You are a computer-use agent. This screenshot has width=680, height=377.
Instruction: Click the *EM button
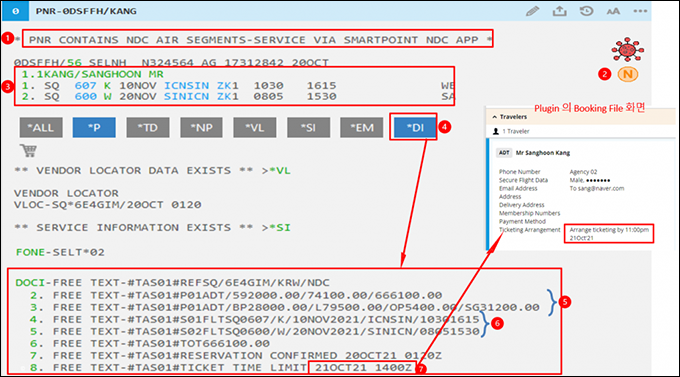pyautogui.click(x=362, y=128)
